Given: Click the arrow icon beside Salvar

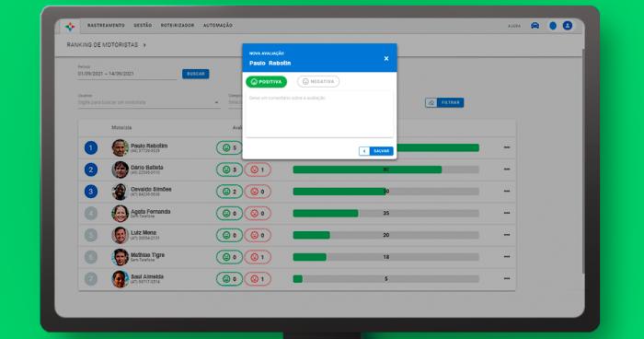Looking at the screenshot, I should pos(364,151).
